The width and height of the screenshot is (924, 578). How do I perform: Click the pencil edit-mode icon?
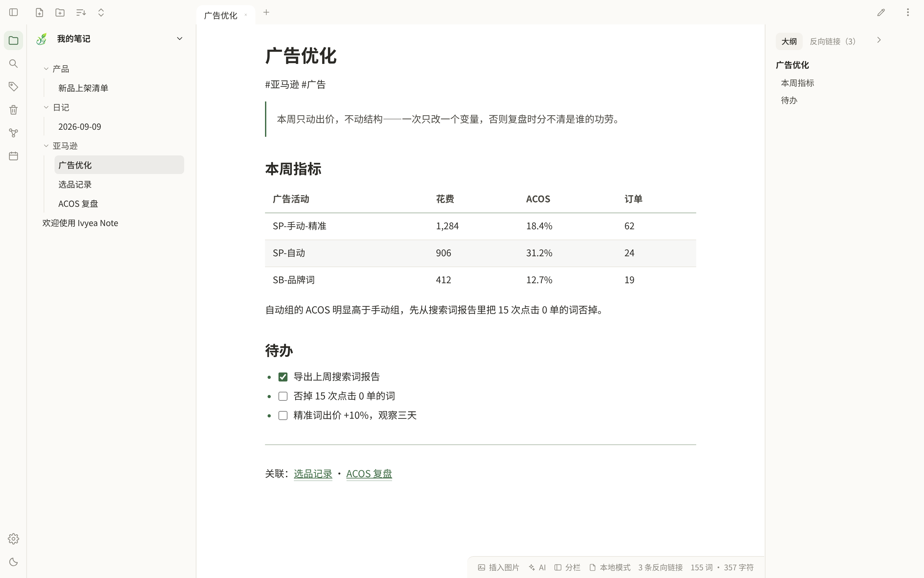point(881,13)
